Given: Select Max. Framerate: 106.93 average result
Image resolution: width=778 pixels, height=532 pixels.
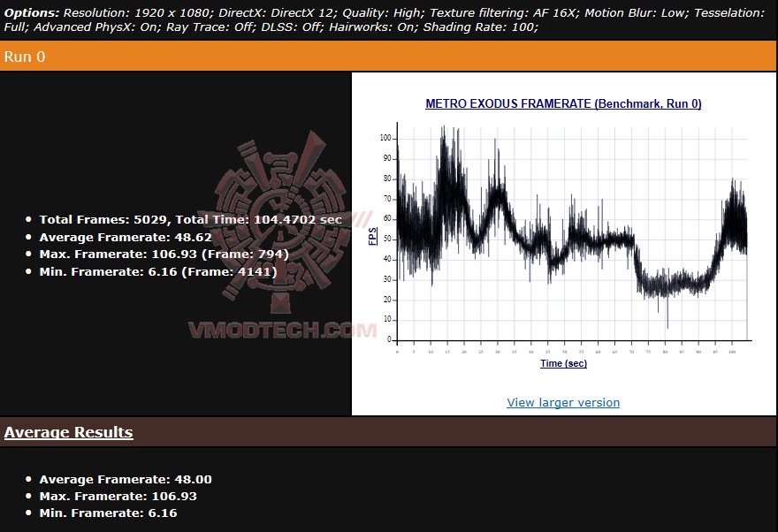Looking at the screenshot, I should [118, 497].
